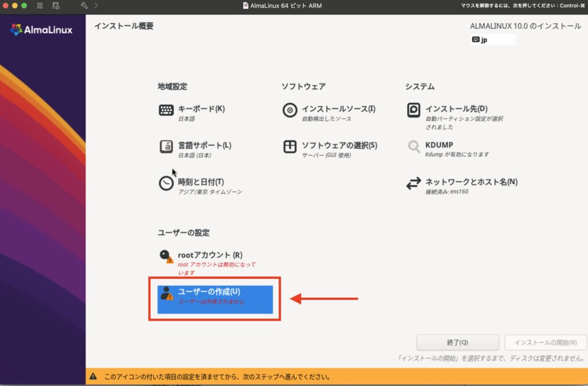This screenshot has width=588, height=386.
Task: Click the 日本語 (日本) language status text
Action: (195, 155)
